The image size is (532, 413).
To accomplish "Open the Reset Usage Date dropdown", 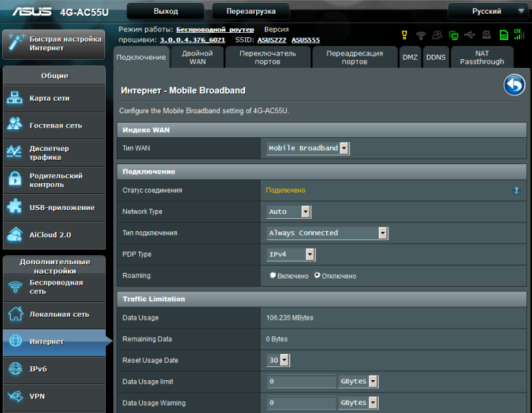I will coord(278,360).
